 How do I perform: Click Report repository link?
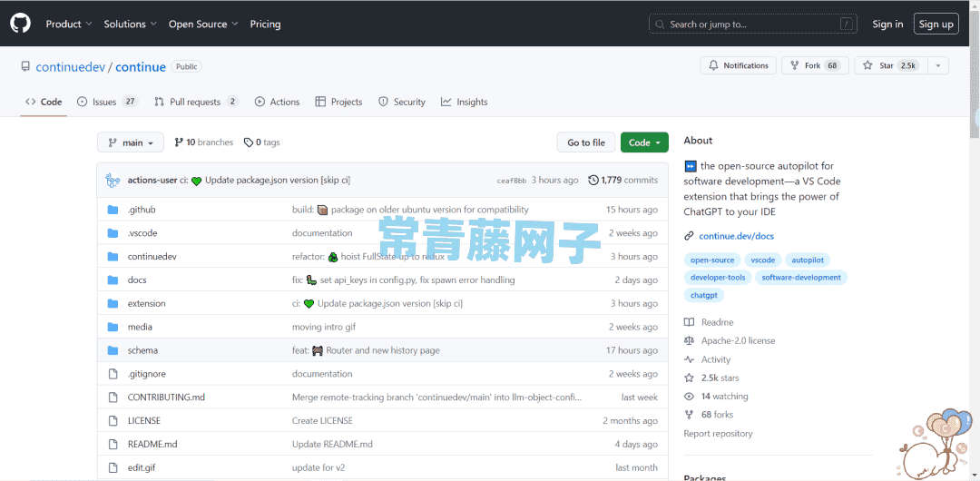[718, 434]
